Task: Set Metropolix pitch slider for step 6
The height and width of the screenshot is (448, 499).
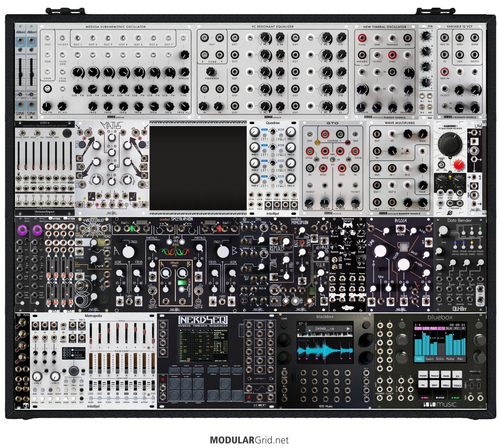Action: coord(135,334)
